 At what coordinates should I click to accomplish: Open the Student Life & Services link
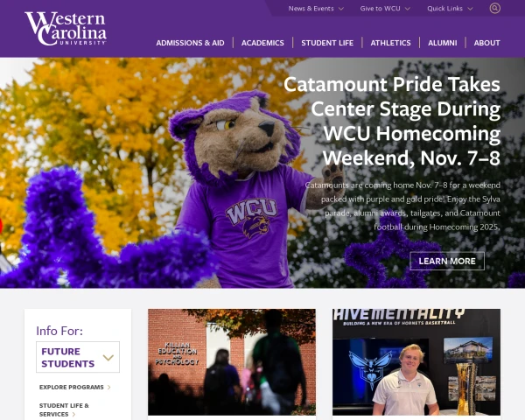pyautogui.click(x=64, y=410)
